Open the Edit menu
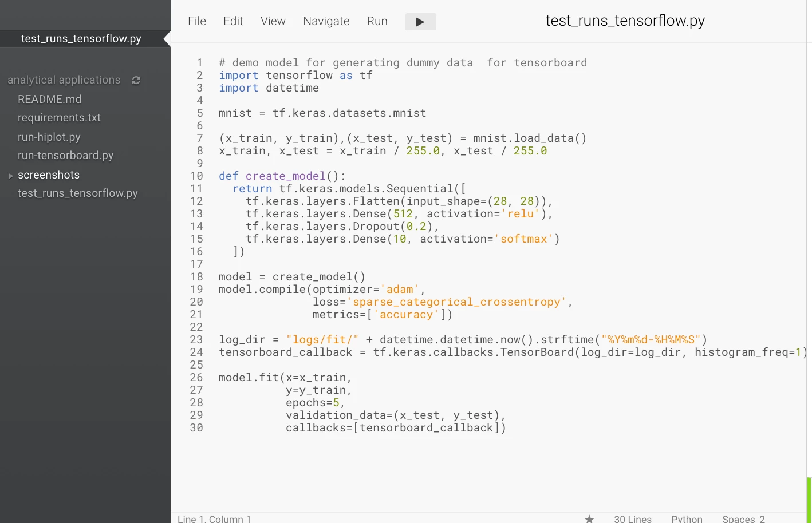The image size is (812, 523). (x=233, y=21)
